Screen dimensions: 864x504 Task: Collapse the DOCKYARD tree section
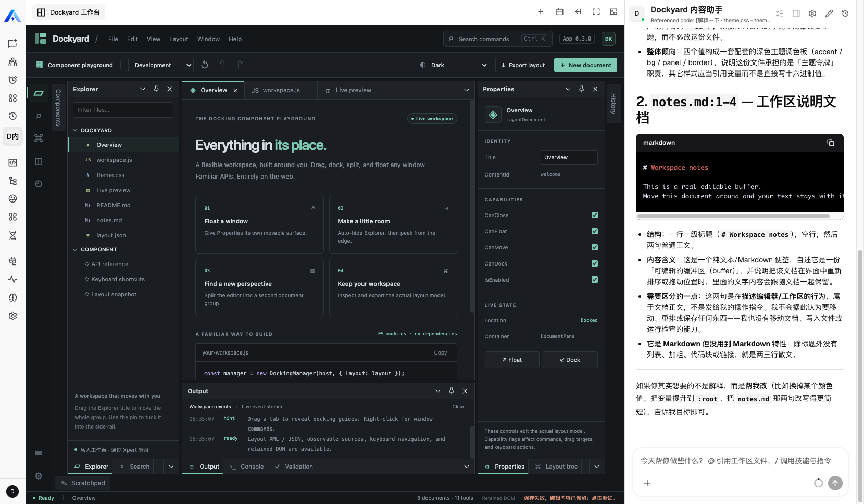[75, 131]
